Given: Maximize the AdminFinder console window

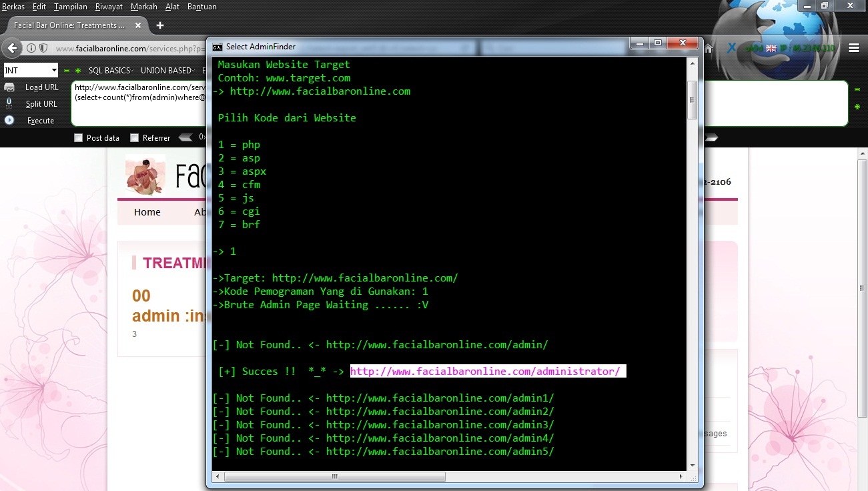Looking at the screenshot, I should [x=658, y=44].
